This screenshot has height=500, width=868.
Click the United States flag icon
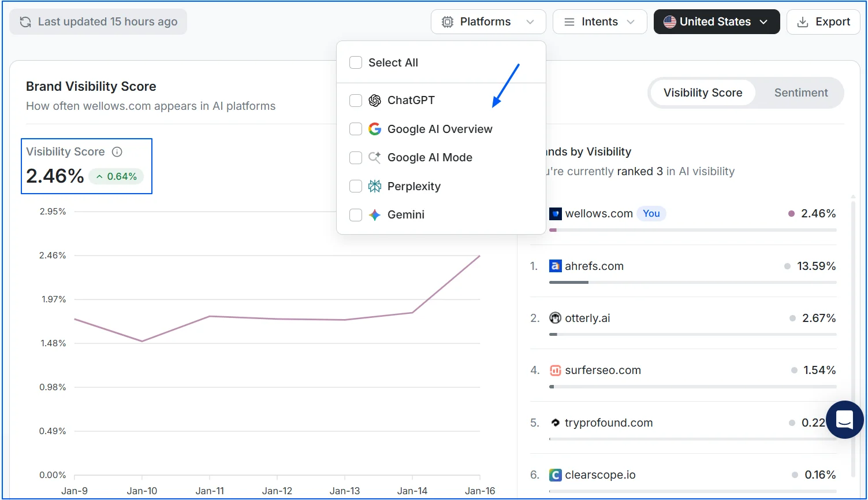(x=670, y=22)
